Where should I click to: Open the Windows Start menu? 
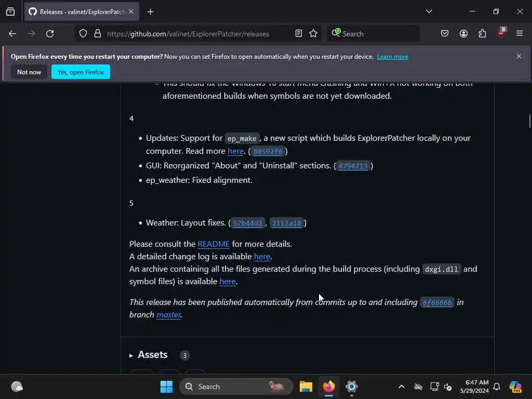[x=166, y=387]
